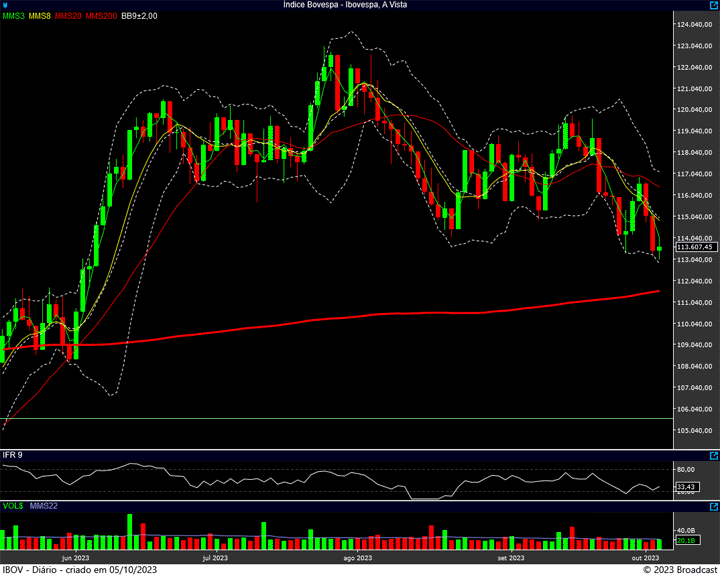This screenshot has width=720, height=575.
Task: Select the MMS20 moving average label
Action: point(70,16)
